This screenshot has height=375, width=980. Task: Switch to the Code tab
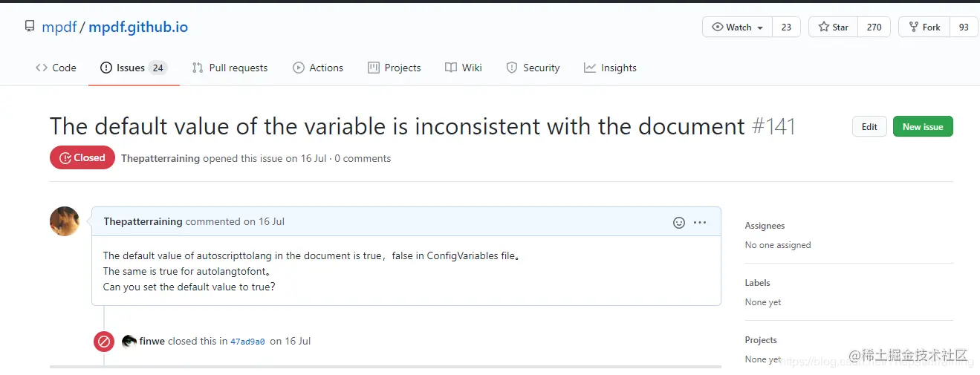(56, 68)
